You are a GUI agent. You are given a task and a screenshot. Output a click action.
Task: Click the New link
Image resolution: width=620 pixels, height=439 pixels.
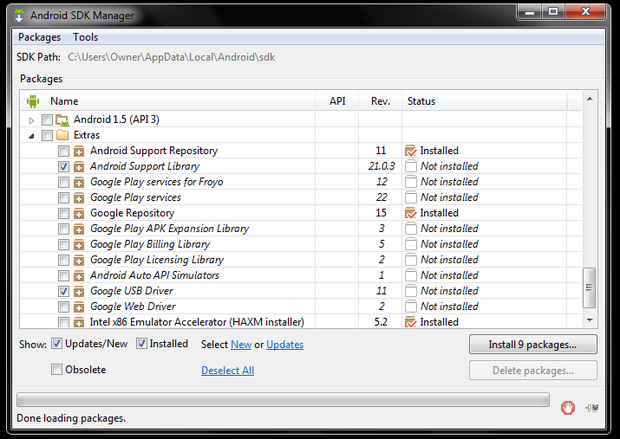pos(241,345)
